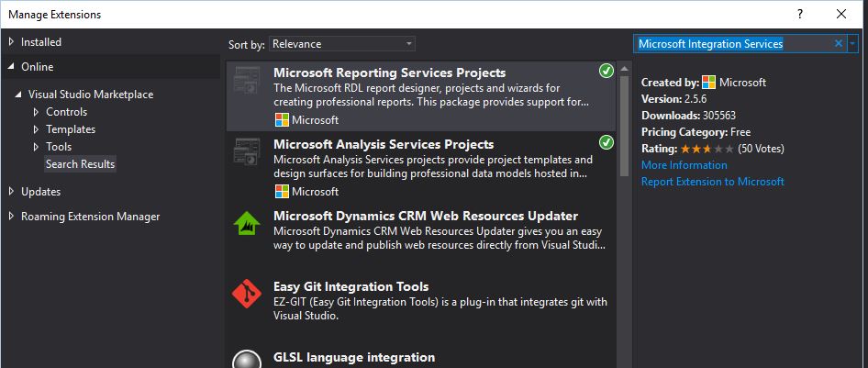Open the Sort by Relevance dropdown
868x368 pixels.
[x=342, y=44]
